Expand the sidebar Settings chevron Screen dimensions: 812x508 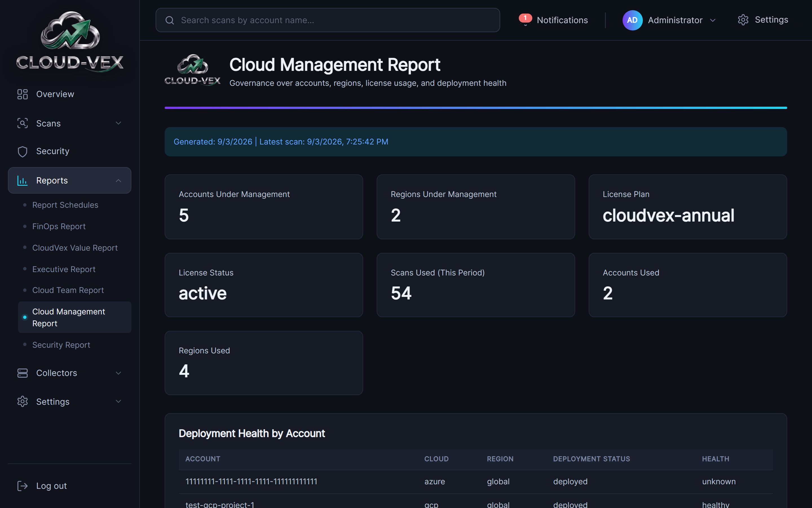click(x=118, y=402)
